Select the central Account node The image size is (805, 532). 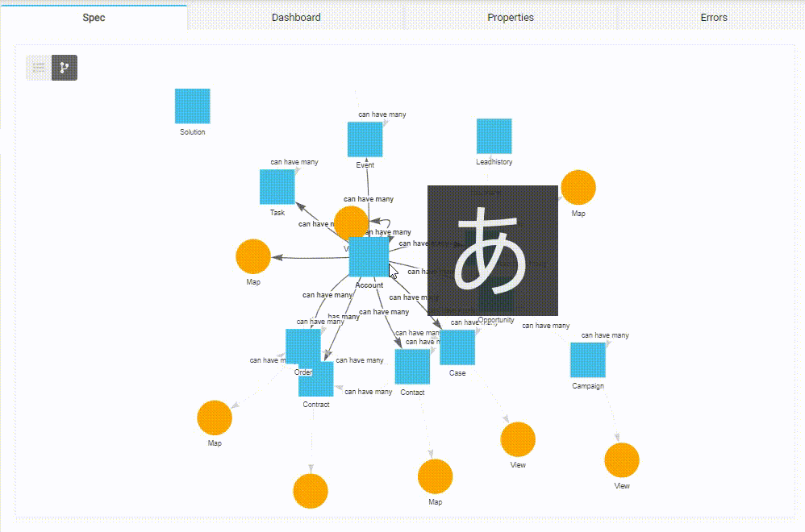tap(369, 257)
